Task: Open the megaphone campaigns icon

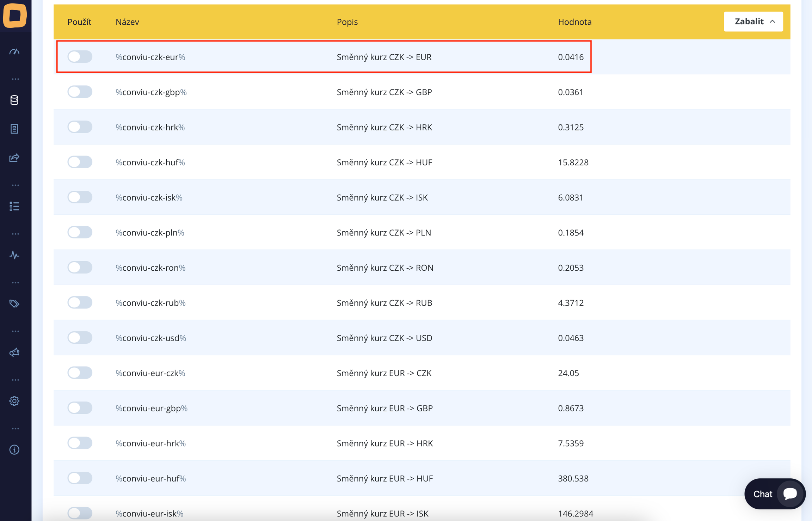Action: 14,352
